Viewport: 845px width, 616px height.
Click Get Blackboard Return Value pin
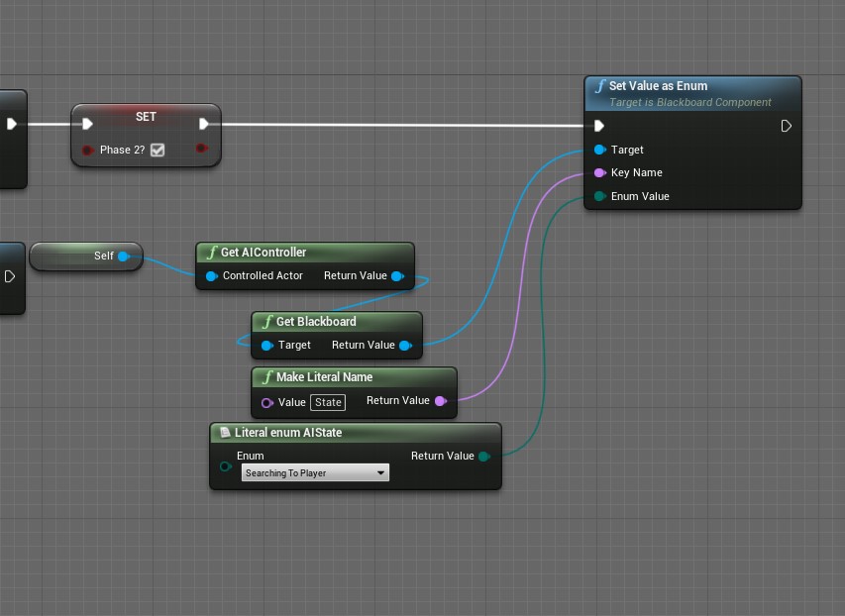[404, 346]
